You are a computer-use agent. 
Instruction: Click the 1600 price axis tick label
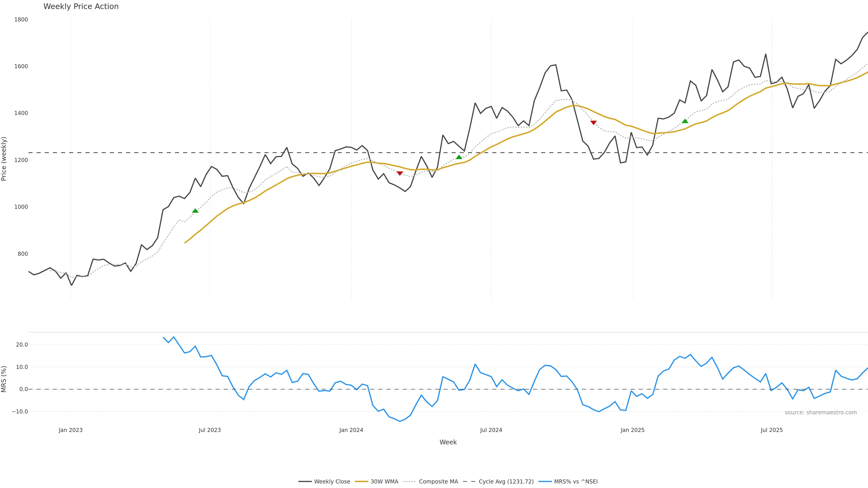tap(21, 66)
